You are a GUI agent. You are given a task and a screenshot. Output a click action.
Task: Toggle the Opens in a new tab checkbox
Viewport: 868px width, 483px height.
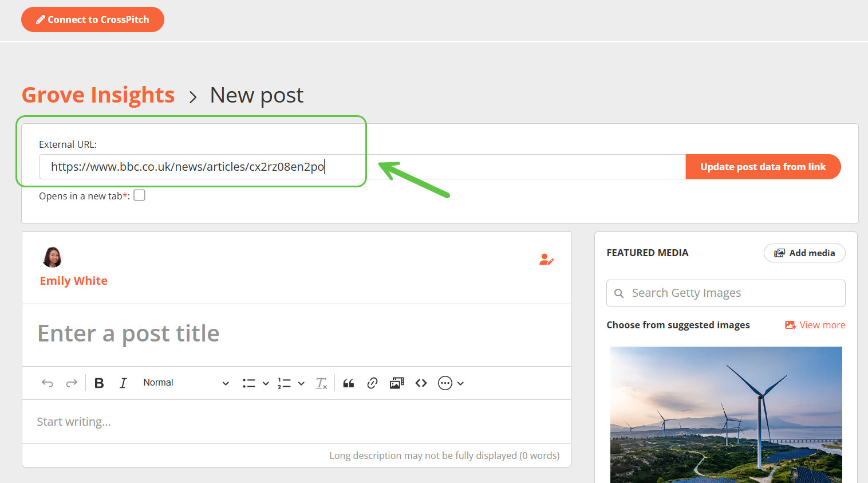(139, 195)
